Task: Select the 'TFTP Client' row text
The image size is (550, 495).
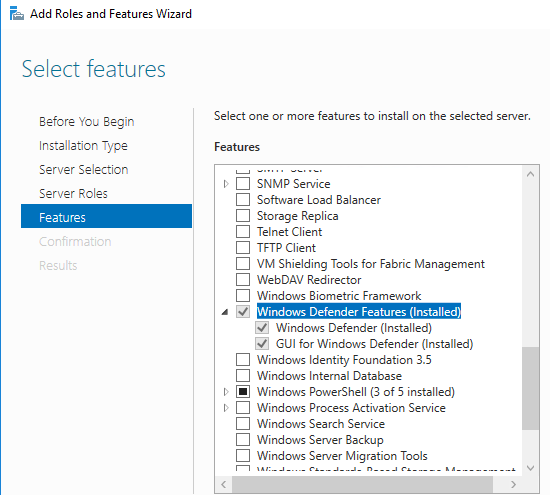Action: tap(286, 248)
